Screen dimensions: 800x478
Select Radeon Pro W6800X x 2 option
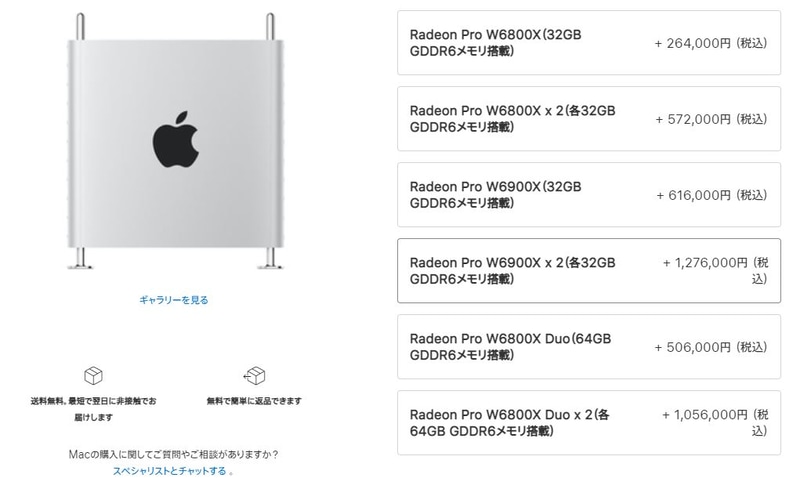tap(589, 119)
